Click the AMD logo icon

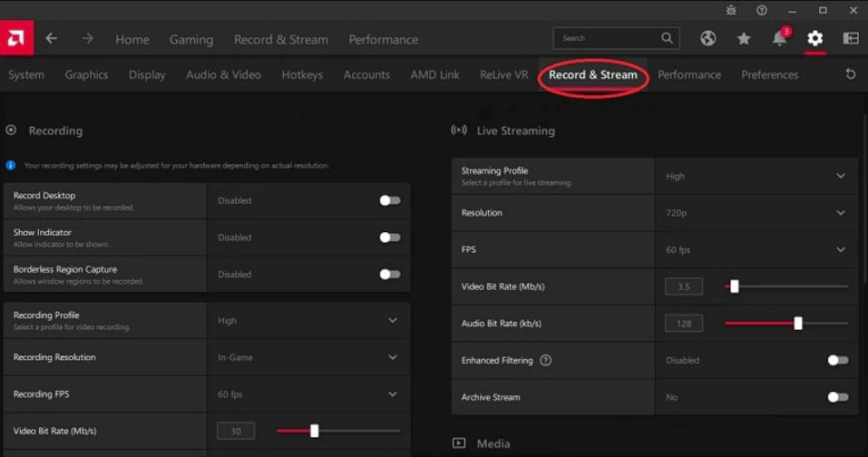pos(16,38)
